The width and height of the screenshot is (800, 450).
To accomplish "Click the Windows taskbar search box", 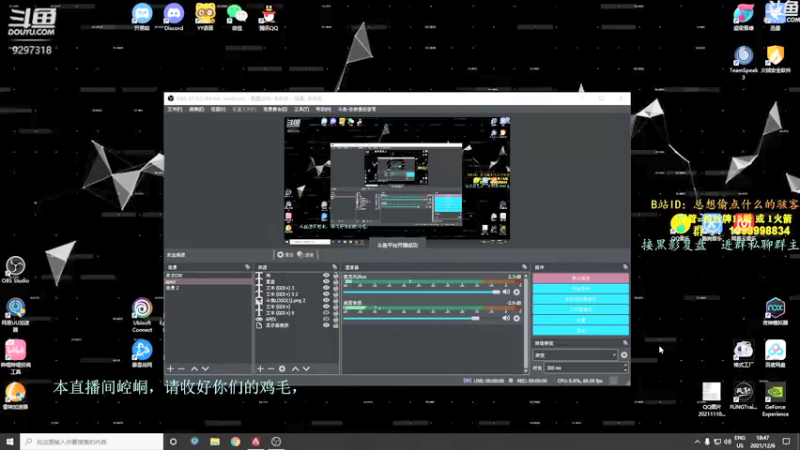I will click(92, 441).
